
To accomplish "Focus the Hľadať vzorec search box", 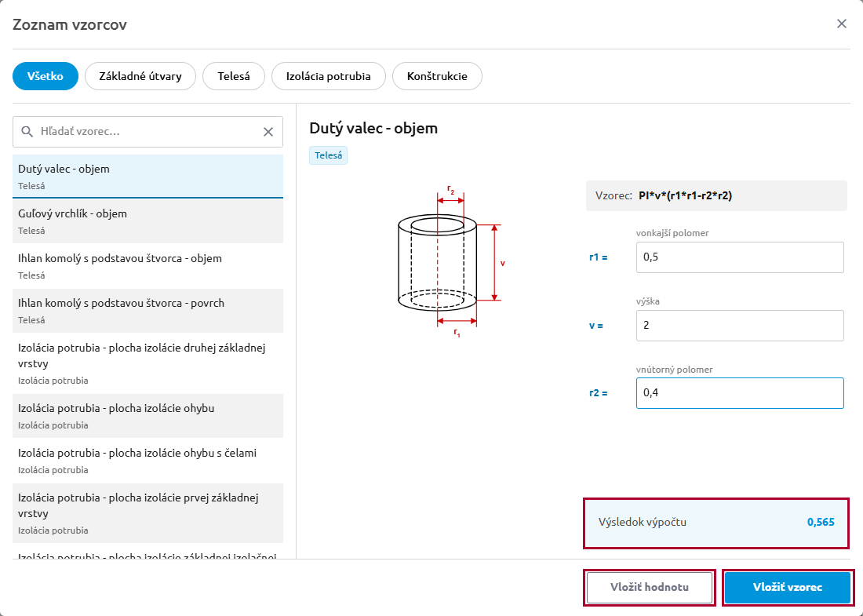I will click(147, 132).
